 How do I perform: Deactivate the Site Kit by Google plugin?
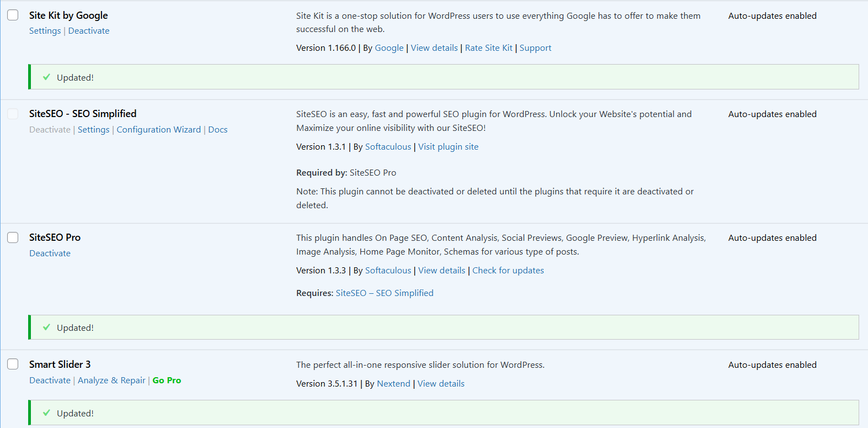pos(89,31)
